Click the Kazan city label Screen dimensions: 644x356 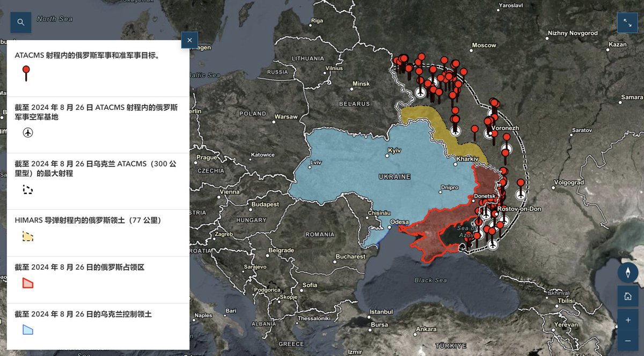(x=618, y=44)
